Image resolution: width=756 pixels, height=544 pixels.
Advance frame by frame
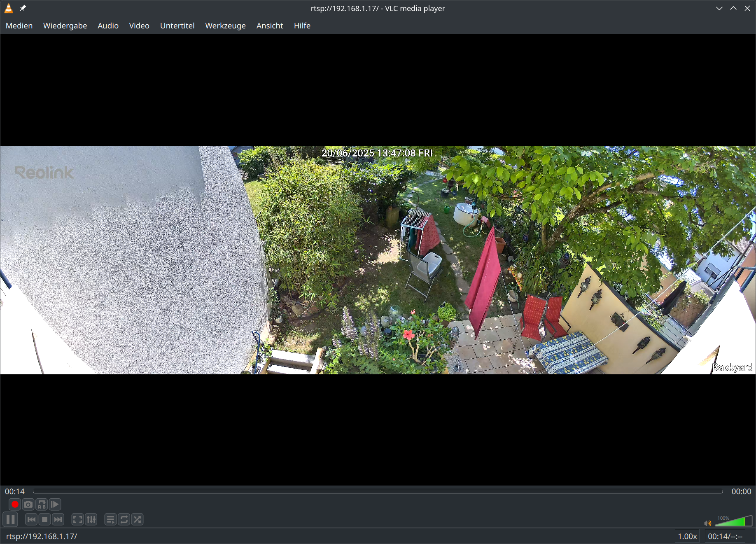(55, 504)
